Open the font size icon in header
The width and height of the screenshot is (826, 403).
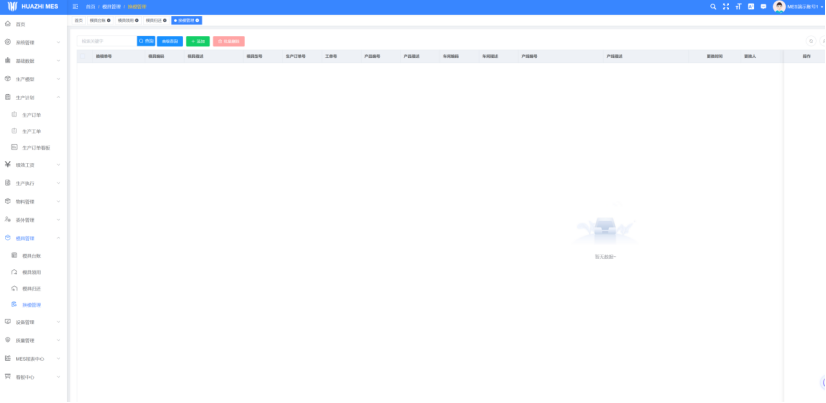click(738, 6)
